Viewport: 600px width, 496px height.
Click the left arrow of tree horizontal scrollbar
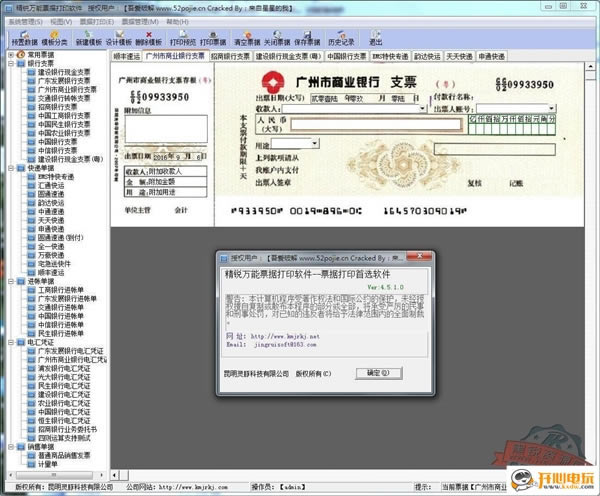click(10, 475)
